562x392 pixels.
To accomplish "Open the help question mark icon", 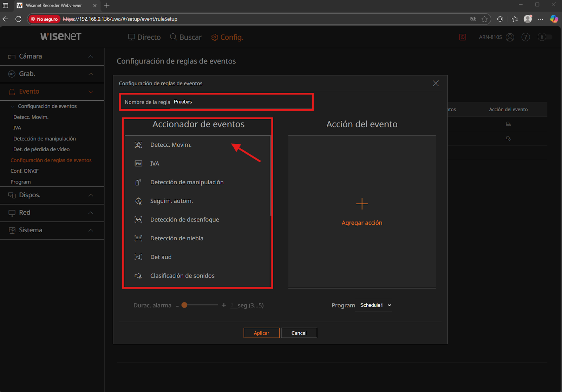I will click(x=525, y=37).
